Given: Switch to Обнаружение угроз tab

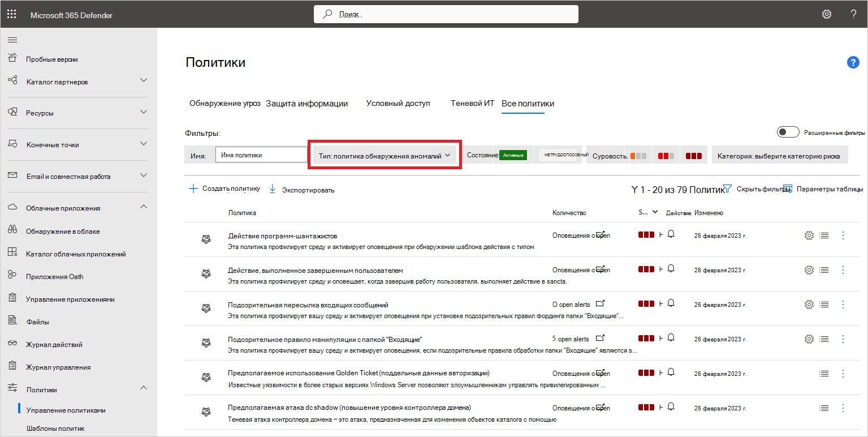Looking at the screenshot, I should 225,104.
